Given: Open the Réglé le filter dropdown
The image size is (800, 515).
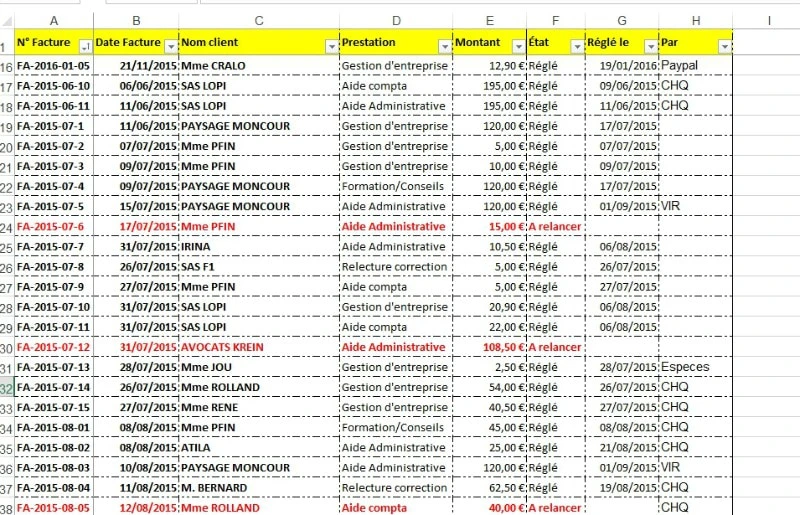Looking at the screenshot, I should coord(651,47).
